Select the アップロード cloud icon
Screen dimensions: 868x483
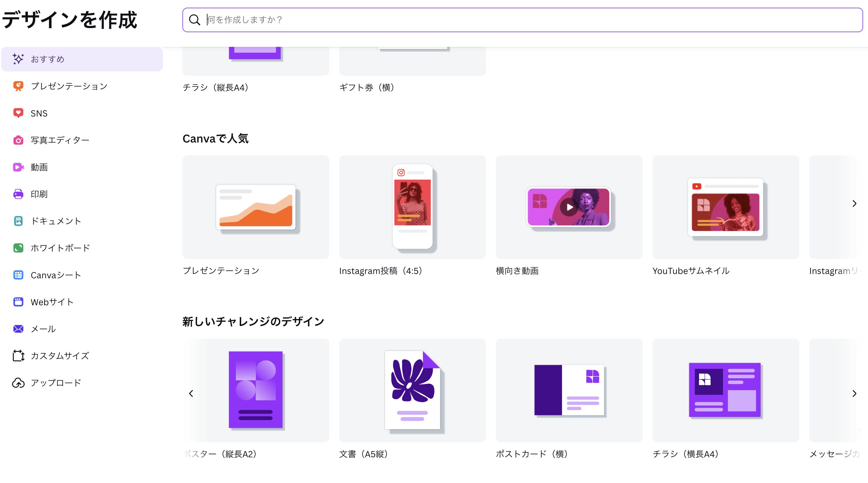coord(18,383)
